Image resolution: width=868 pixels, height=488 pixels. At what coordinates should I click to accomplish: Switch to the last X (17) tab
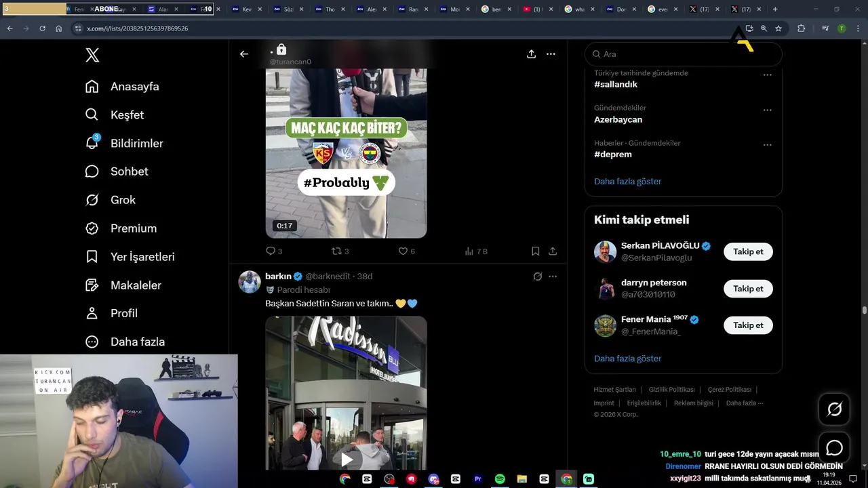pyautogui.click(x=745, y=9)
